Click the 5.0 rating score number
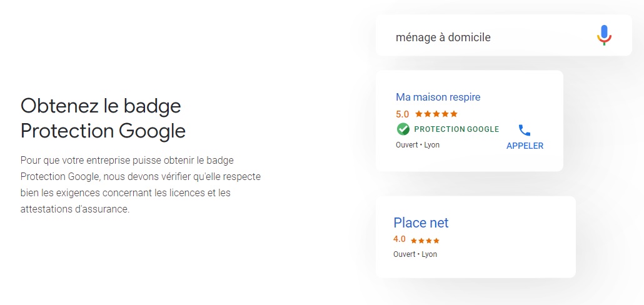The width and height of the screenshot is (644, 305). [402, 114]
